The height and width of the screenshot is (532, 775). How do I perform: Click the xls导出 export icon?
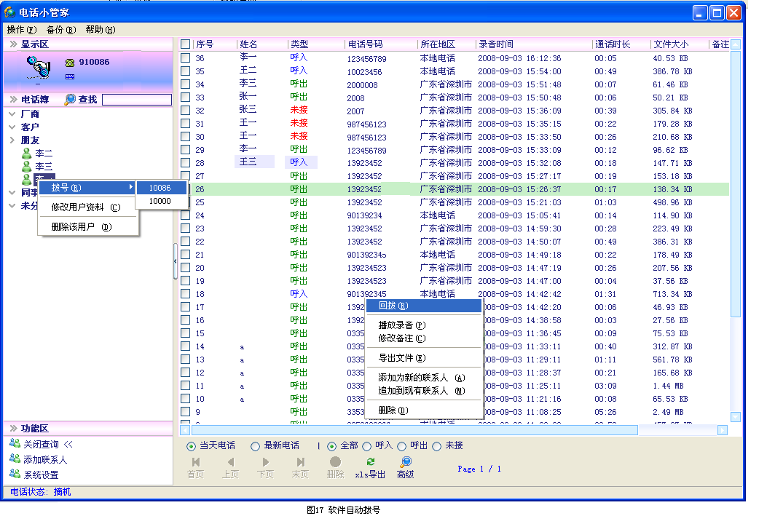click(x=371, y=461)
